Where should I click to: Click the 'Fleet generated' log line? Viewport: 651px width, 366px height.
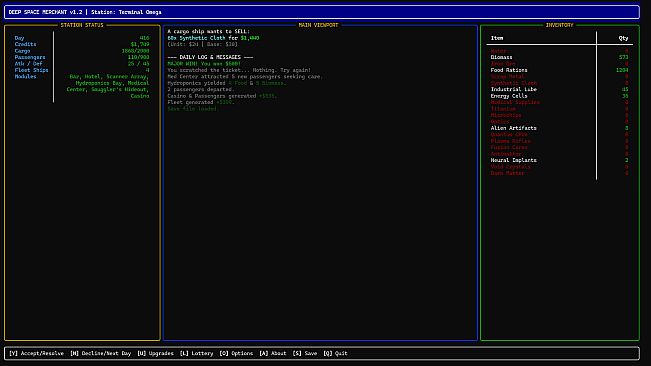[201, 102]
